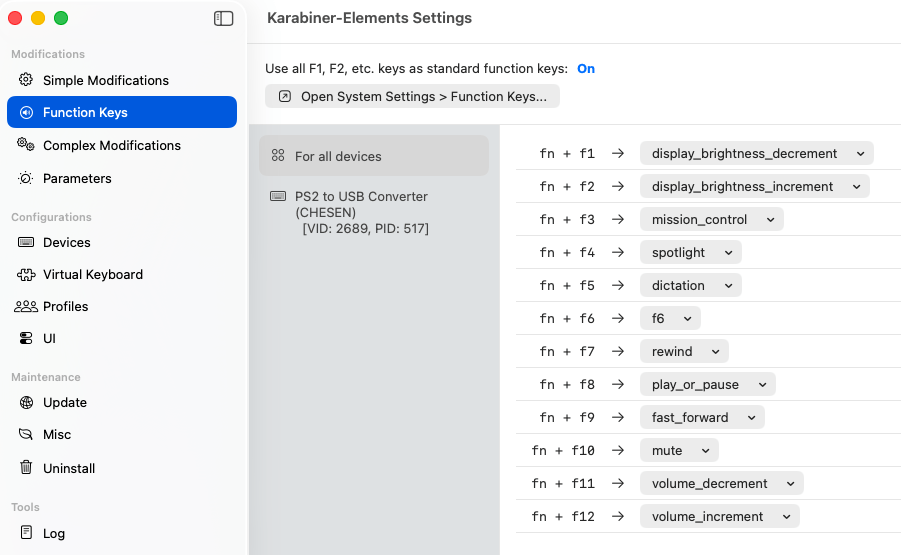Open the fn + f1 display_brightness_decrement dropdown
The width and height of the screenshot is (901, 555).
pos(756,153)
